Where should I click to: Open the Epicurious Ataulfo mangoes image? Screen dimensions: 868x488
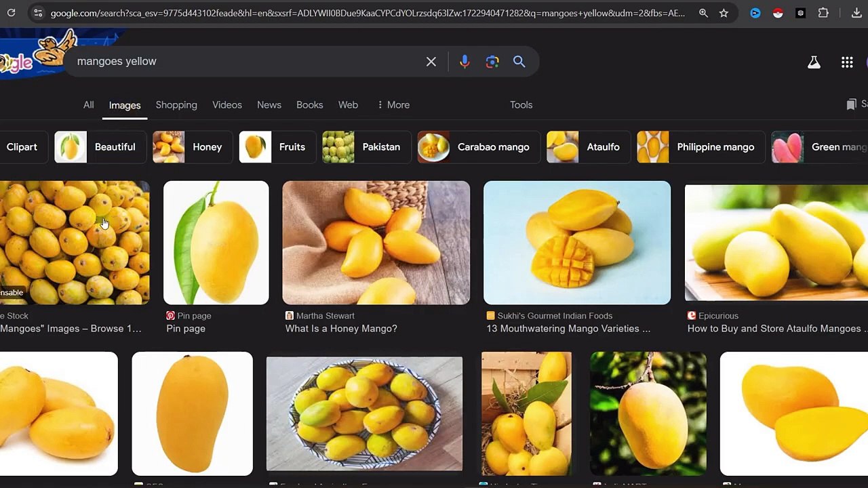[x=776, y=243]
